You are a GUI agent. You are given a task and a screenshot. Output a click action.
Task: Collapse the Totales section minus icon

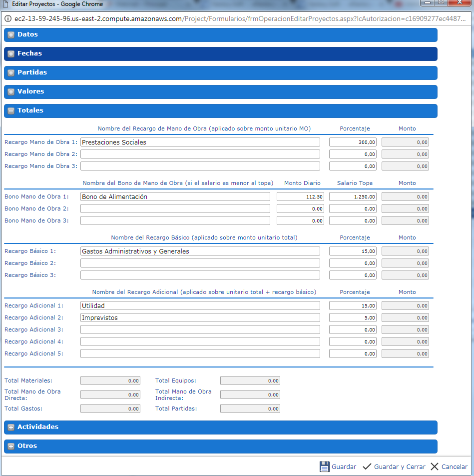pyautogui.click(x=11, y=111)
